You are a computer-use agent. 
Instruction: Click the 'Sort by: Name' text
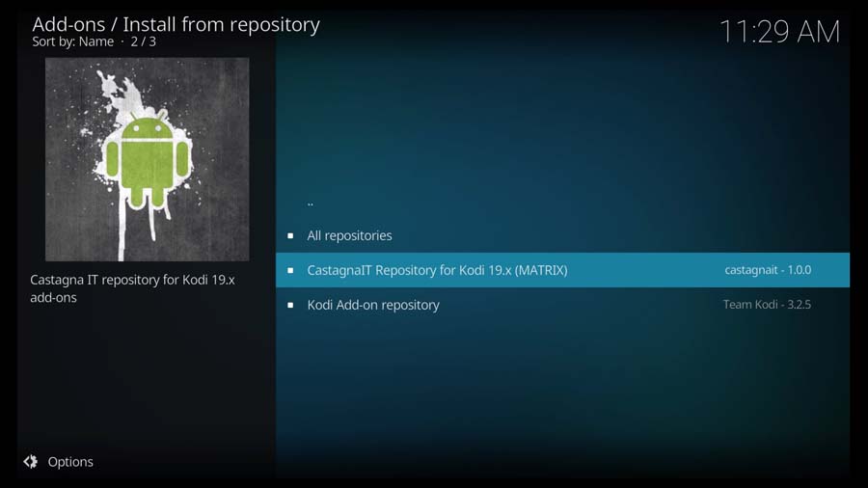[72, 41]
